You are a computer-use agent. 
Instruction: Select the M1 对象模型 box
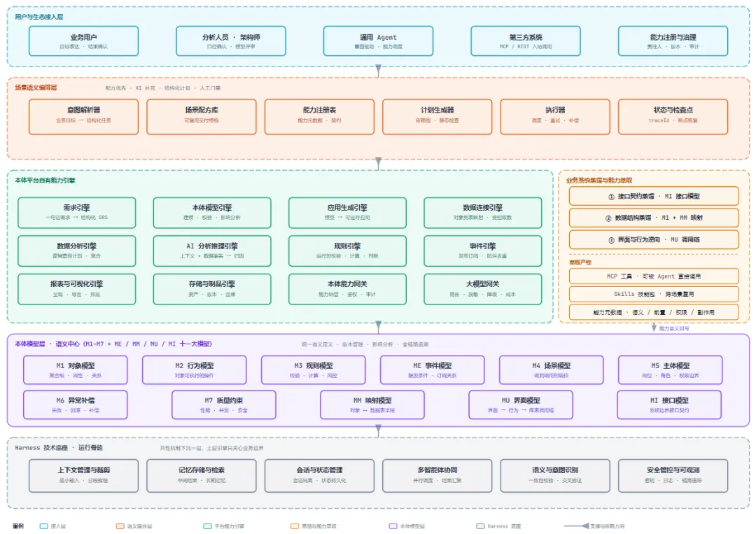[75, 370]
